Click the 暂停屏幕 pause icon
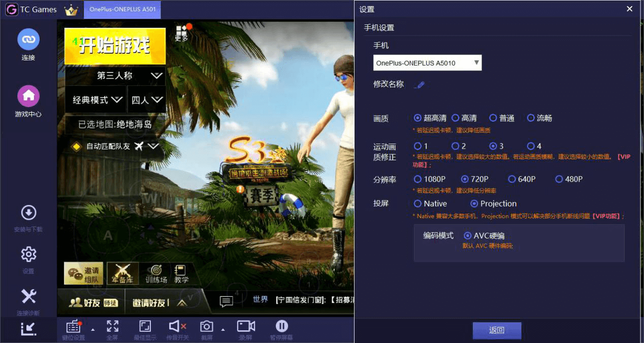644x343 pixels. 282,326
